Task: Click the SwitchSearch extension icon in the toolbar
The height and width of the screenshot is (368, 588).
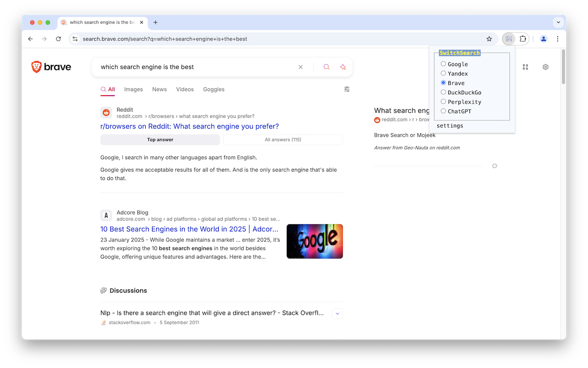Action: (x=509, y=39)
